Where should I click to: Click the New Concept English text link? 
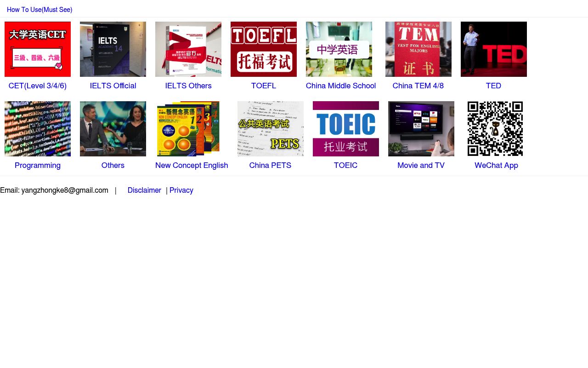point(192,165)
